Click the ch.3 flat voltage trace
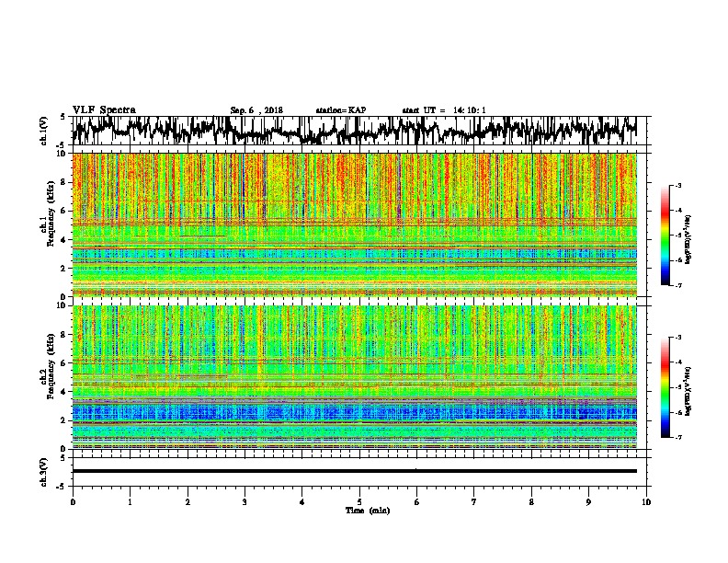The image size is (728, 563). [x=354, y=471]
